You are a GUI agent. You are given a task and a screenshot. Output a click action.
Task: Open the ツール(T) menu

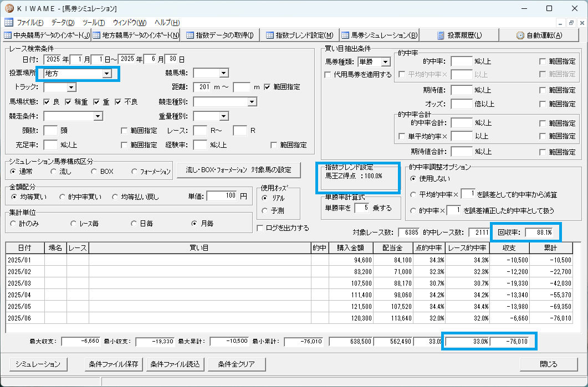94,23
